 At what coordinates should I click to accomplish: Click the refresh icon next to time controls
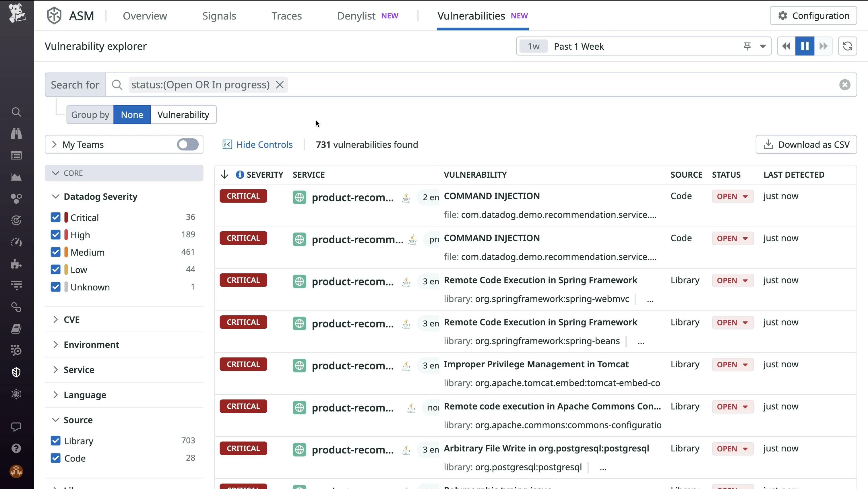click(x=848, y=46)
